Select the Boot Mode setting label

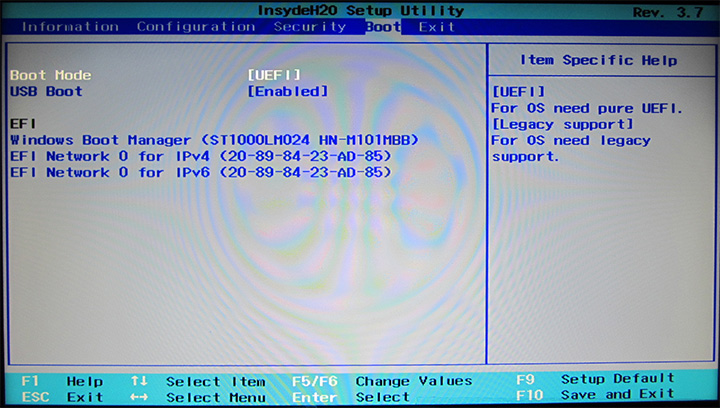pos(51,75)
